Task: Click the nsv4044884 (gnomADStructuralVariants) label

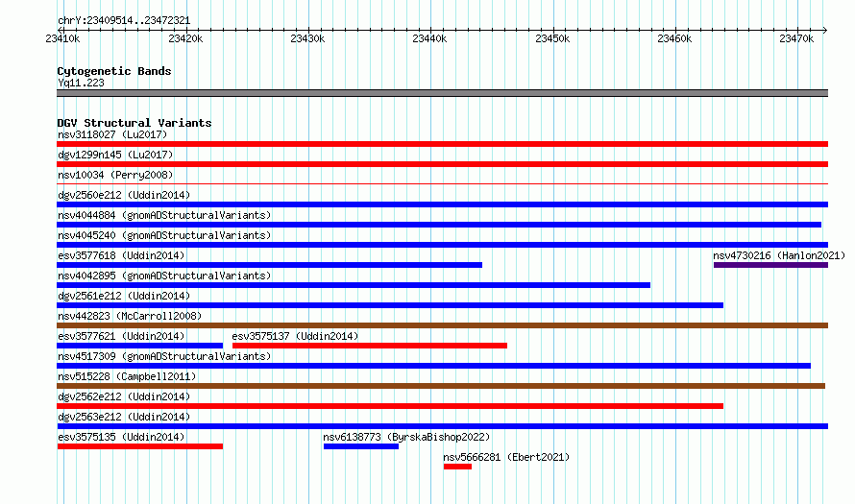Action: pos(164,215)
